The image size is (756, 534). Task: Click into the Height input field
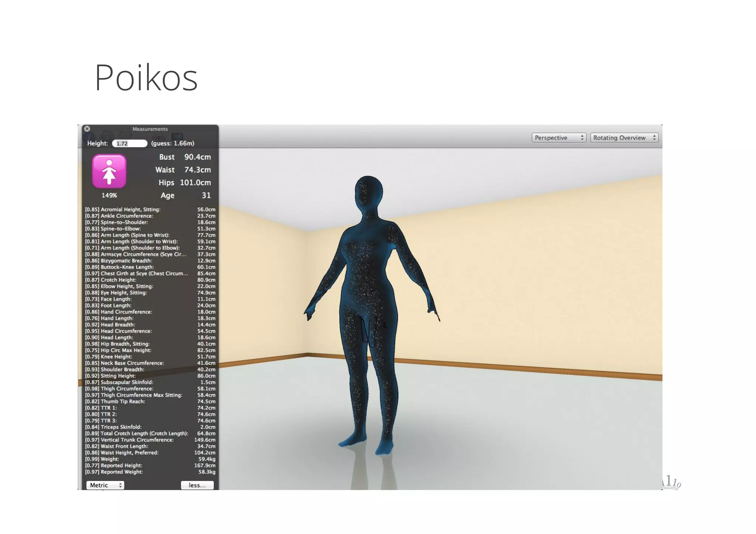129,144
